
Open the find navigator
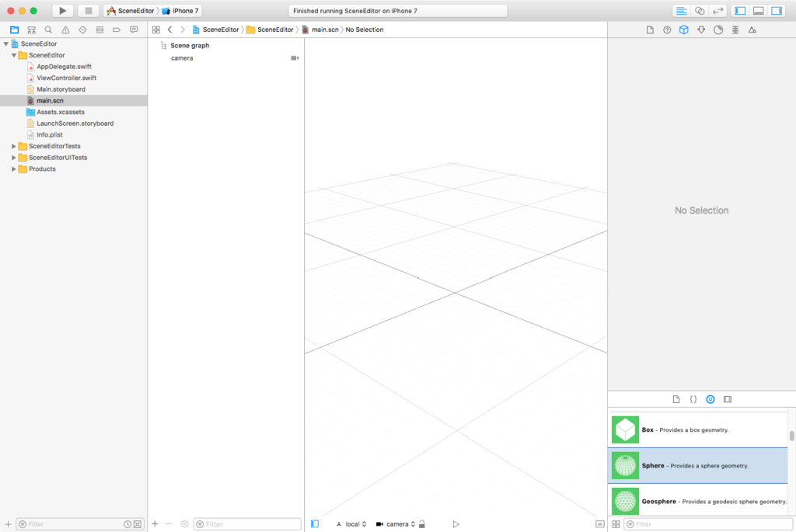point(48,30)
